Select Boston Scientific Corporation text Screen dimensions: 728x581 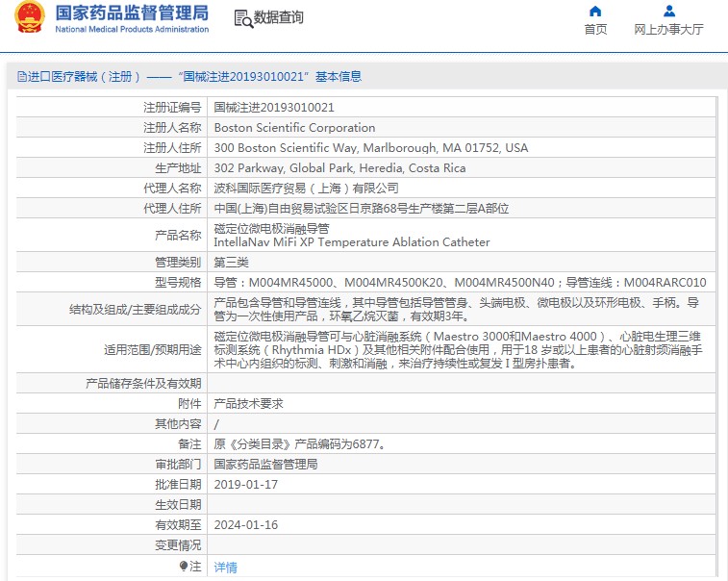tap(294, 128)
